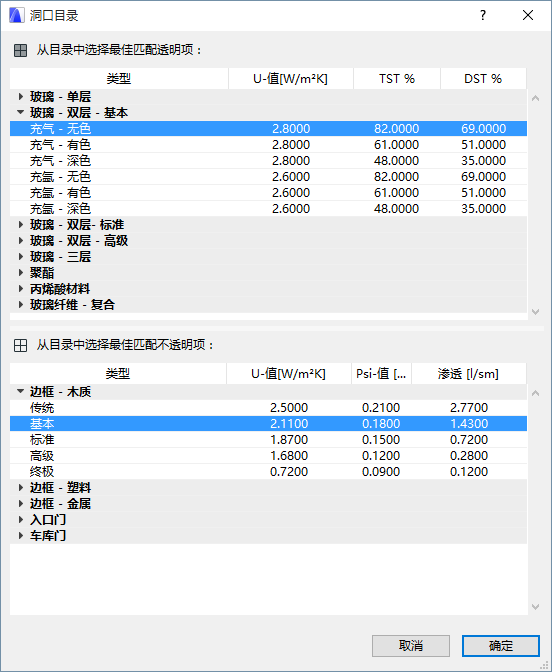
Task: Expand the 玻璃纤维 - 复合 group
Action: [20, 305]
